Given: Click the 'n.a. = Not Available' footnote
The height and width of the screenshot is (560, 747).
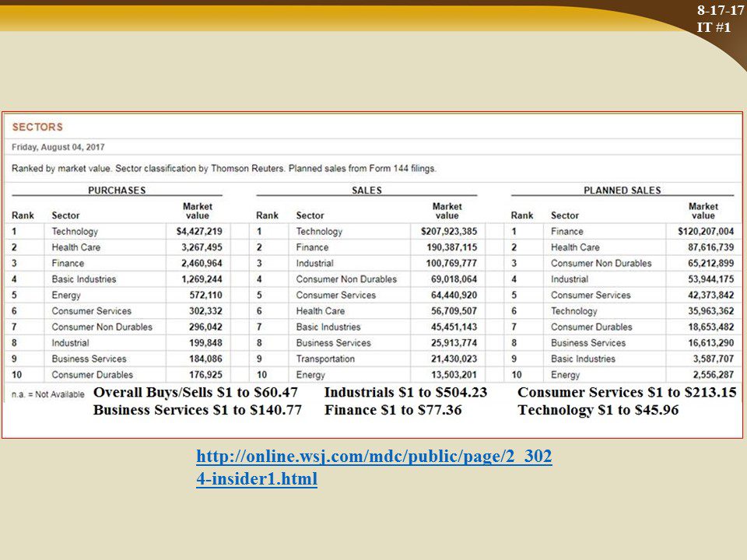Looking at the screenshot, I should [x=48, y=394].
